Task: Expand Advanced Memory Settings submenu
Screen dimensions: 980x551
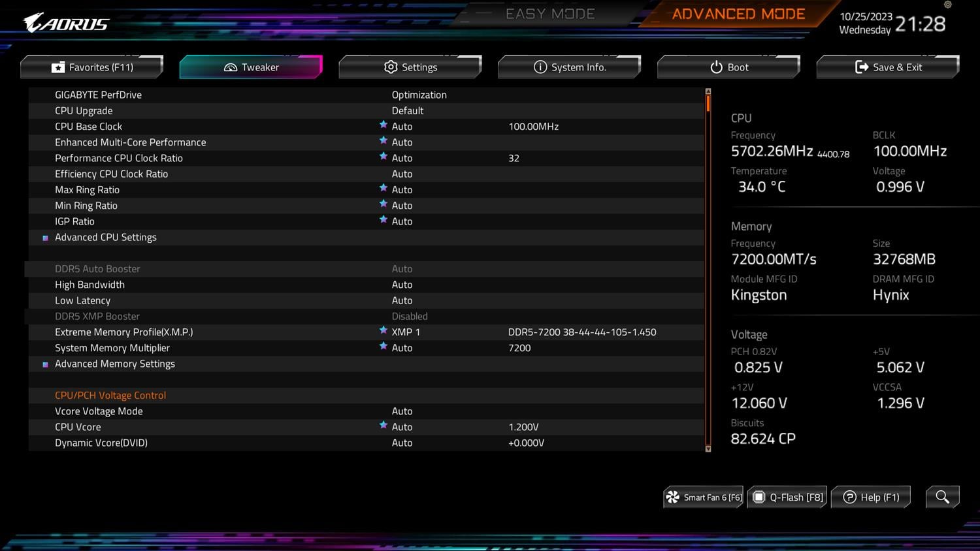Action: coord(115,364)
